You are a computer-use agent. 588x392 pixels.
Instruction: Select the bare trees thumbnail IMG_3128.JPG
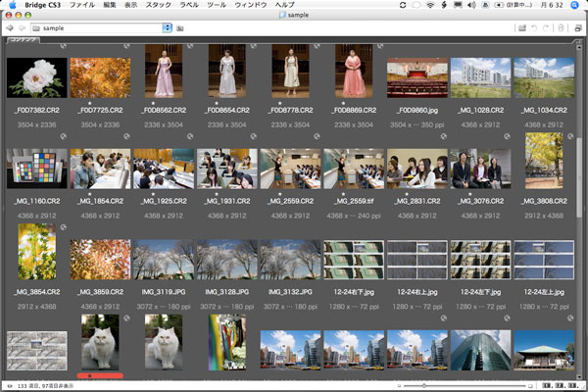pos(227,259)
